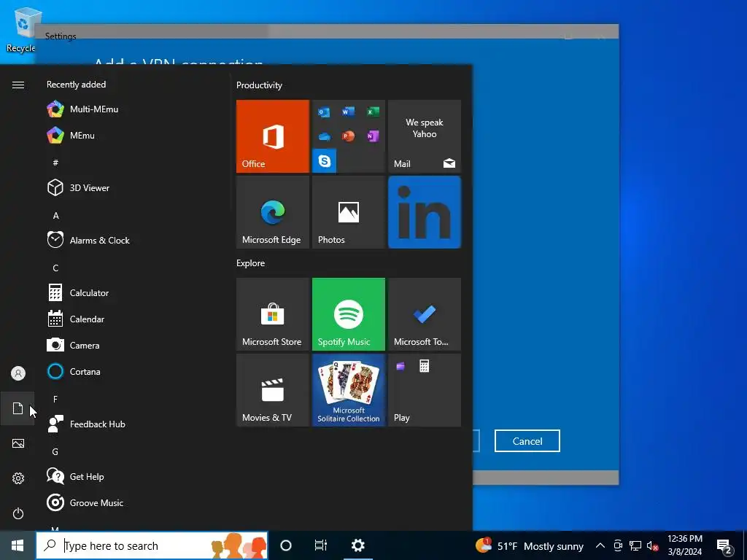Jump to letter C header

[55, 268]
